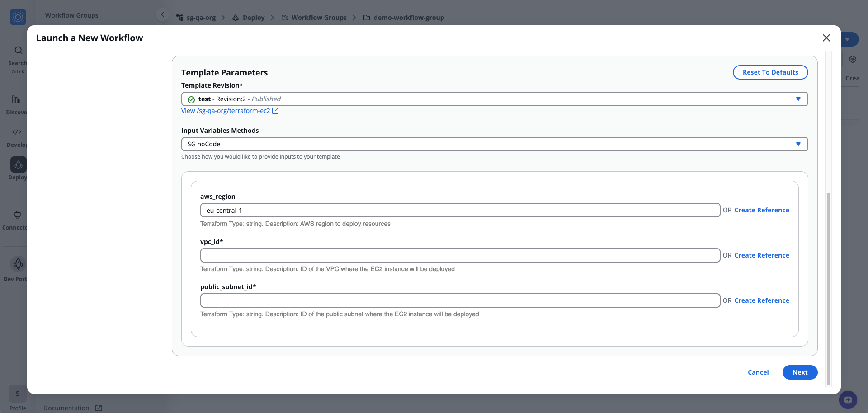The width and height of the screenshot is (868, 413).
Task: Click inside the vpc_id input field
Action: [x=460, y=255]
